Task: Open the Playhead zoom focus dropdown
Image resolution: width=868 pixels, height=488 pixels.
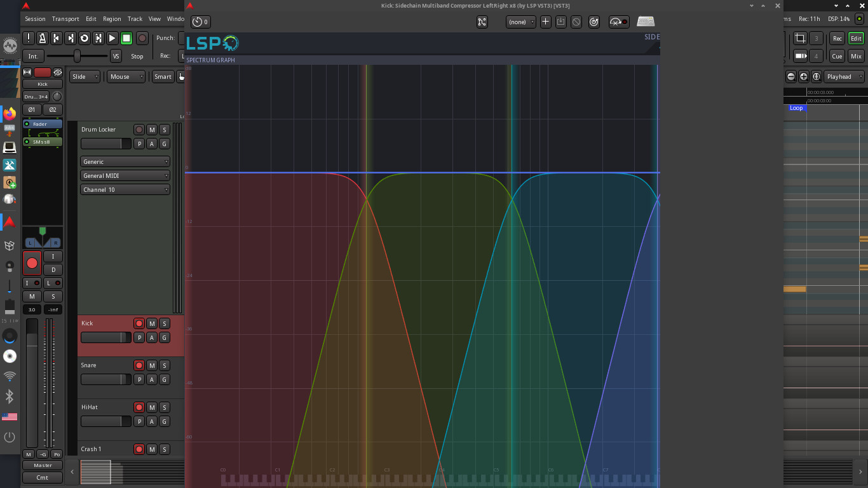Action: pos(844,77)
